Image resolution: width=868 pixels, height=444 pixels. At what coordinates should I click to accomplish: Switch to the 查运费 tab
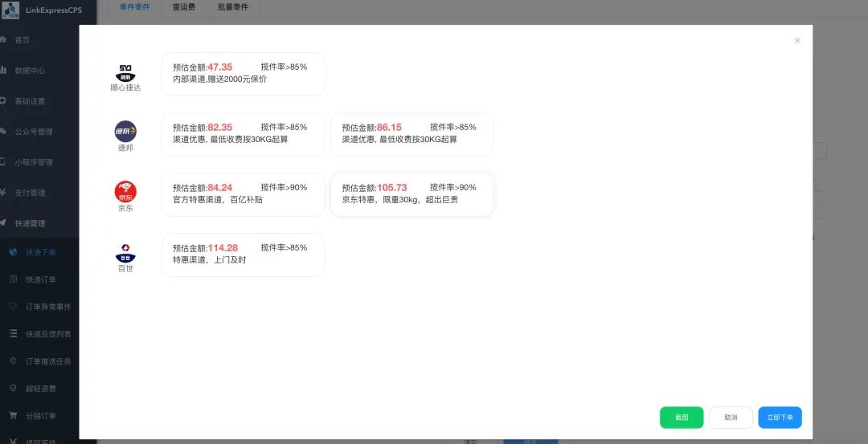pyautogui.click(x=184, y=7)
